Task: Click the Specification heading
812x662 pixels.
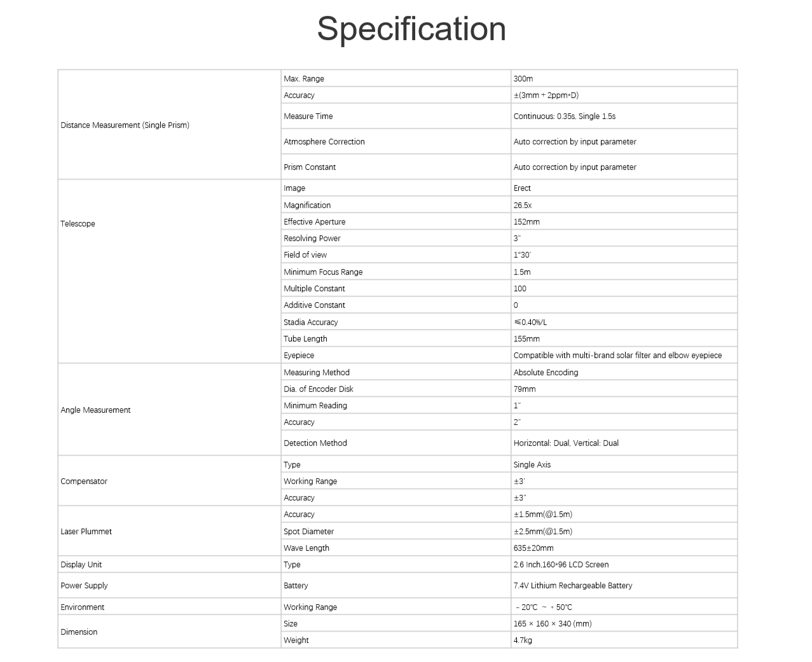Action: 411,29
